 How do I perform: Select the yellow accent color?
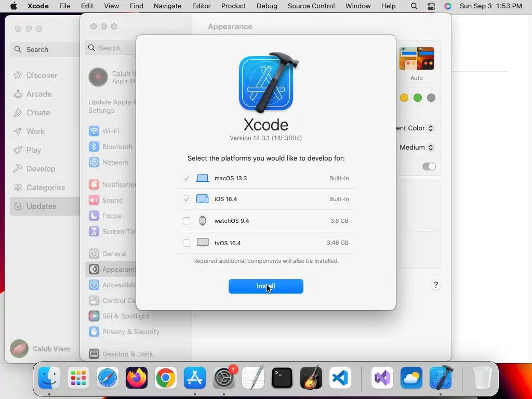404,98
